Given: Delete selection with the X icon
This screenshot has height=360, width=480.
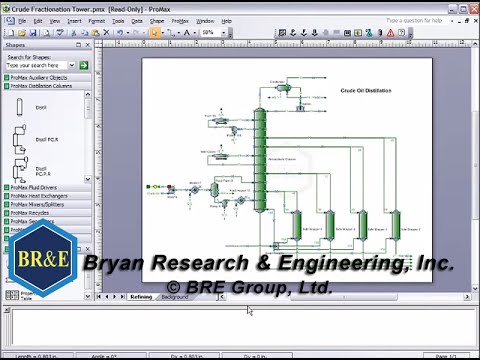Looking at the screenshot, I should click(x=106, y=33).
